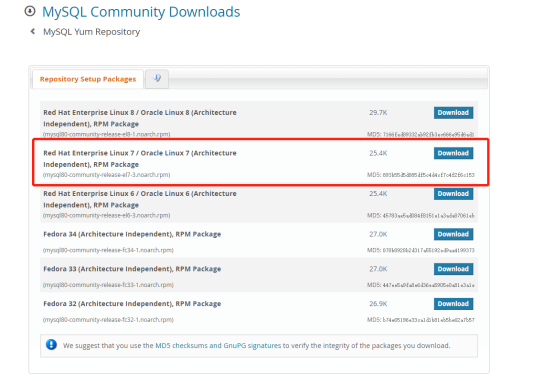Image resolution: width=554 pixels, height=381 pixels.
Task: Download Fedora 33 RPM package
Action: [453, 269]
